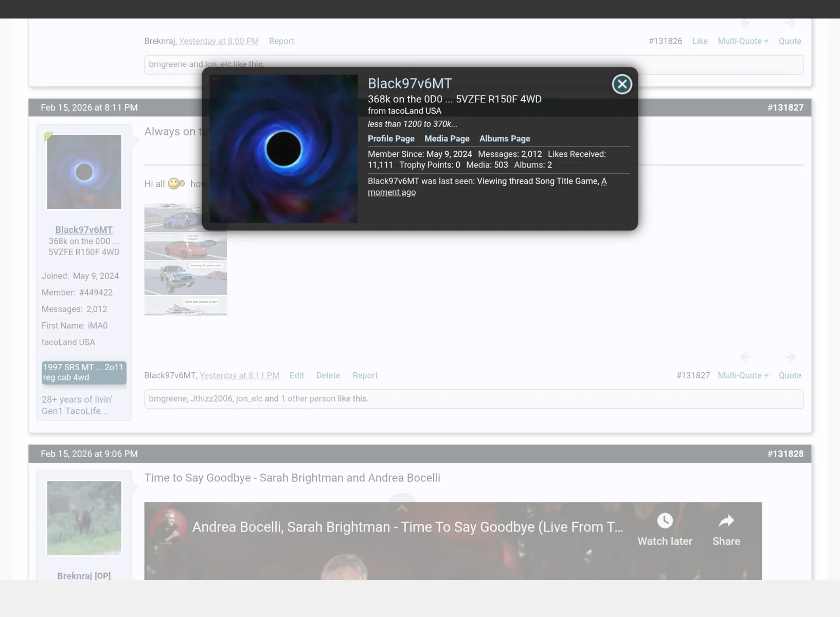Click the smiley emoji in the 'Hi all' post
This screenshot has width=840, height=617.
pos(175,183)
